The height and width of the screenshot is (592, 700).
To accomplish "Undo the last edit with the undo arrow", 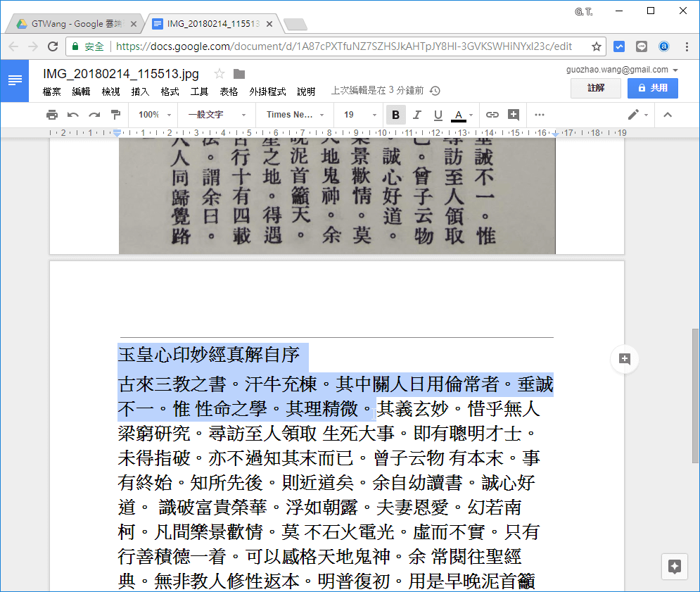I will coord(73,114).
